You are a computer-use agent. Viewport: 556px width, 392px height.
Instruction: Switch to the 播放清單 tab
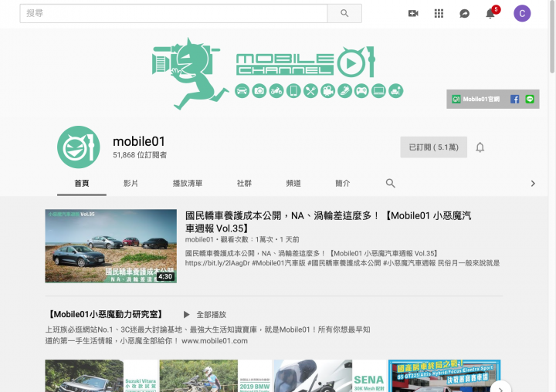(187, 183)
